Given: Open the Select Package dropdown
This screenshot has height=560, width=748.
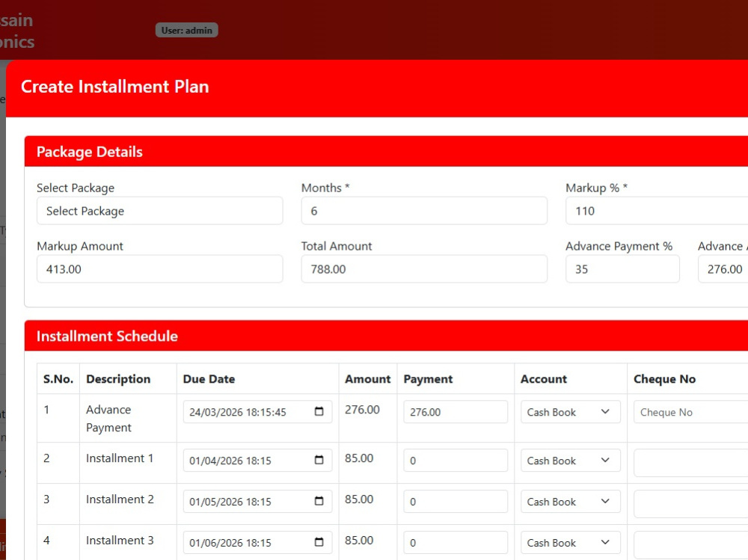Looking at the screenshot, I should coord(160,211).
